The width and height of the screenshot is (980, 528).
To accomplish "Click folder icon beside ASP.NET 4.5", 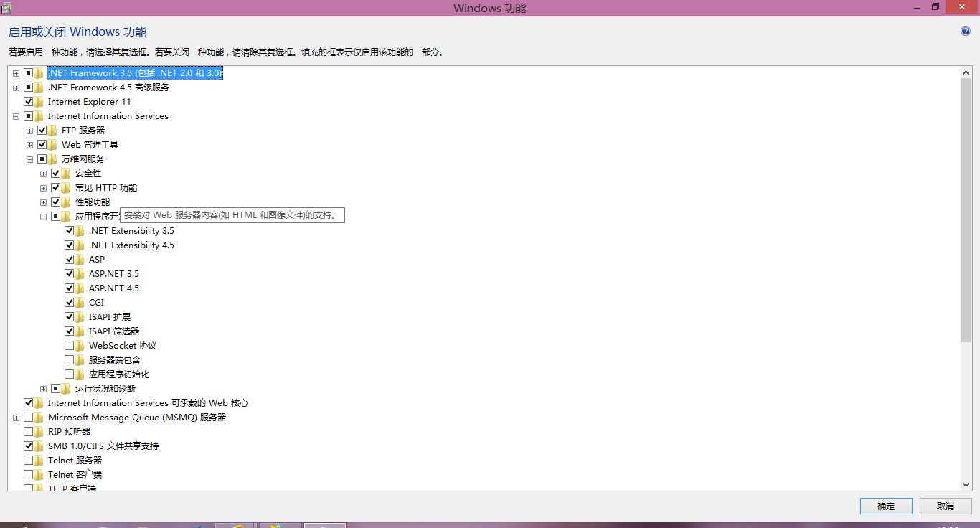I will click(80, 288).
